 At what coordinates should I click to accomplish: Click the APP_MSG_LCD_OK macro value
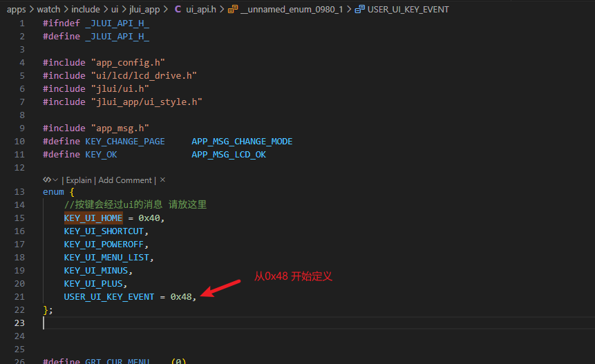click(x=229, y=155)
